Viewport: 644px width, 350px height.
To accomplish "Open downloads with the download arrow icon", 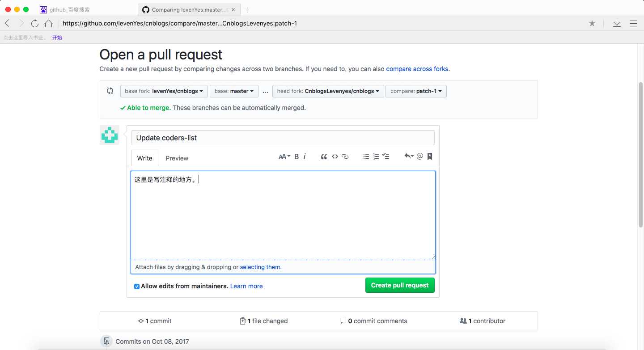I will (617, 23).
